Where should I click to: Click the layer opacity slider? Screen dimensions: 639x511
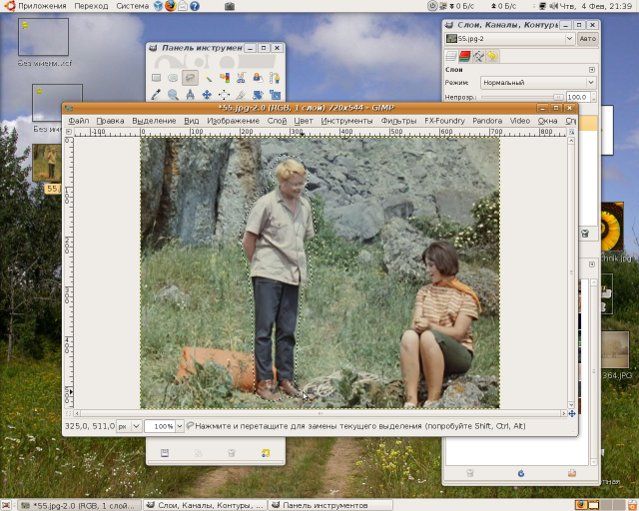point(520,97)
